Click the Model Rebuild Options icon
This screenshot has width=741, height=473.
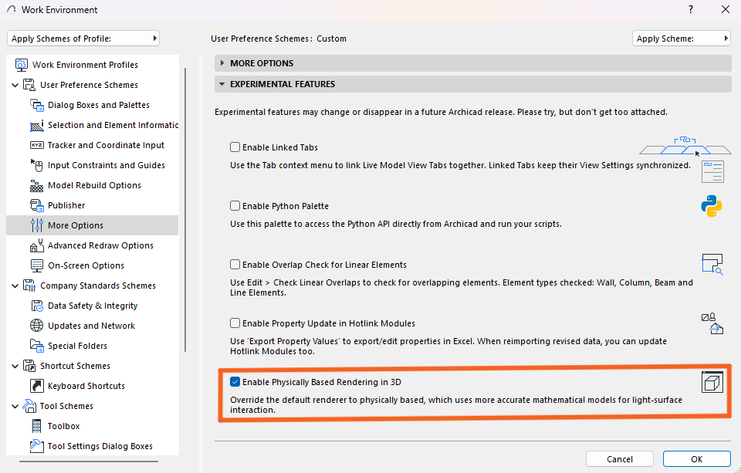click(x=37, y=185)
